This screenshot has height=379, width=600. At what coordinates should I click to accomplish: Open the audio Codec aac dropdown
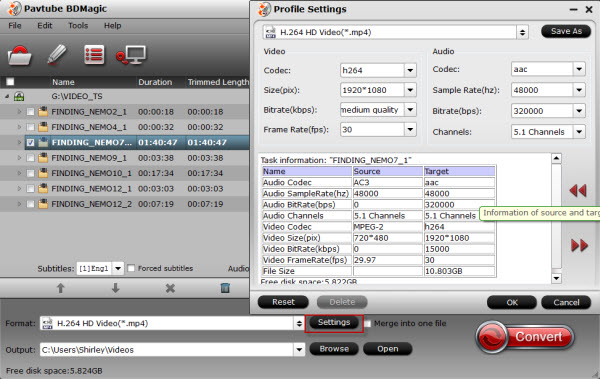click(579, 69)
